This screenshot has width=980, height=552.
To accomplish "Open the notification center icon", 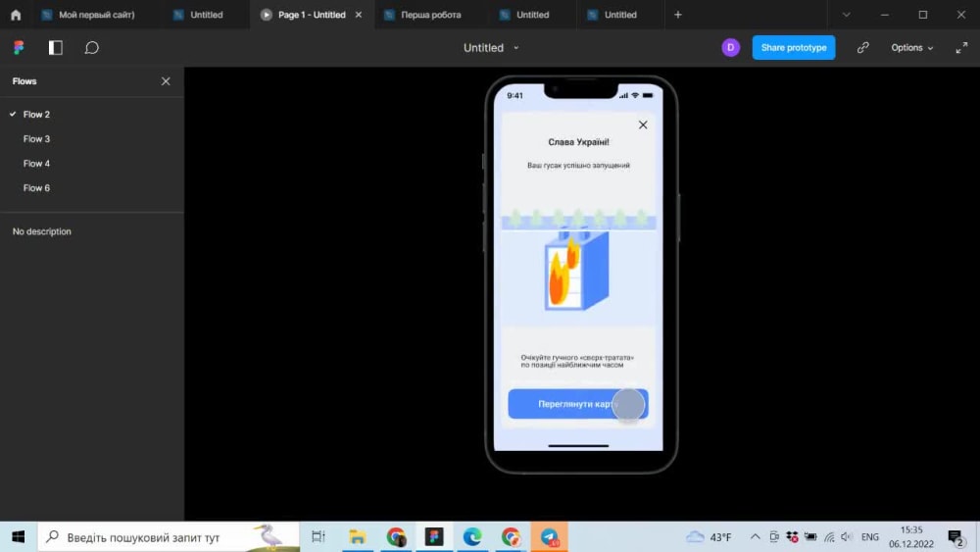I will [955, 537].
